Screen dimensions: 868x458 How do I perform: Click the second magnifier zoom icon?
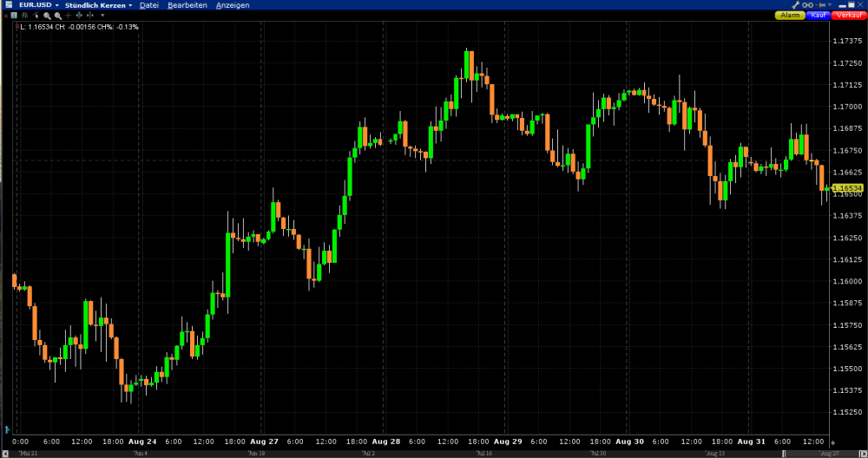pos(57,16)
